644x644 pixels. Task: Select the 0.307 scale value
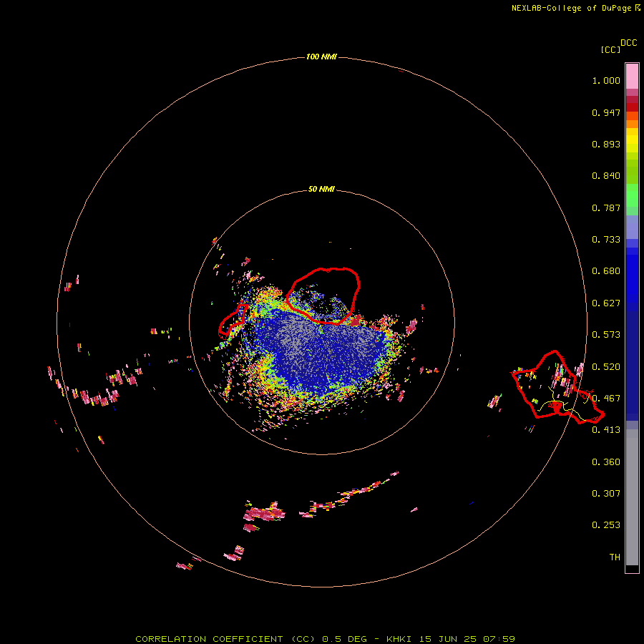(x=606, y=494)
